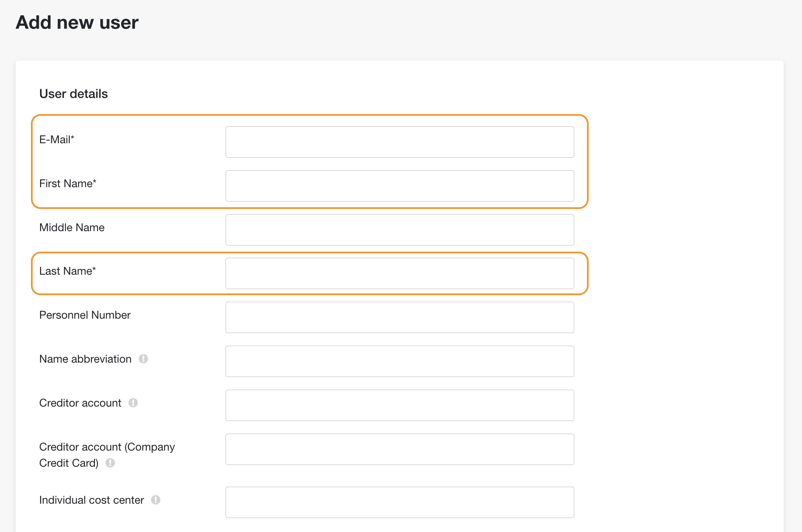Focus the E-Mail input field
The image size is (802, 532).
click(400, 142)
